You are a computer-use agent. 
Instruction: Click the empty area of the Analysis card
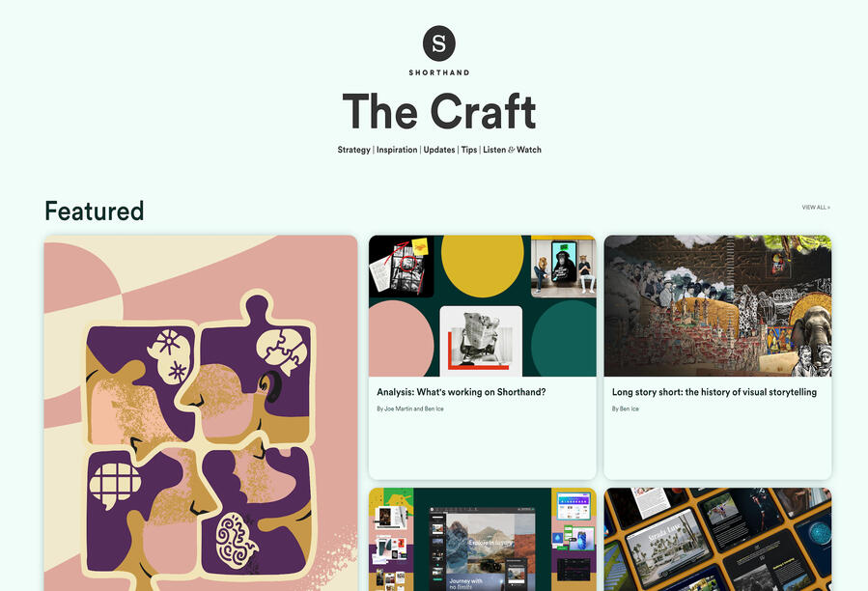pos(483,446)
